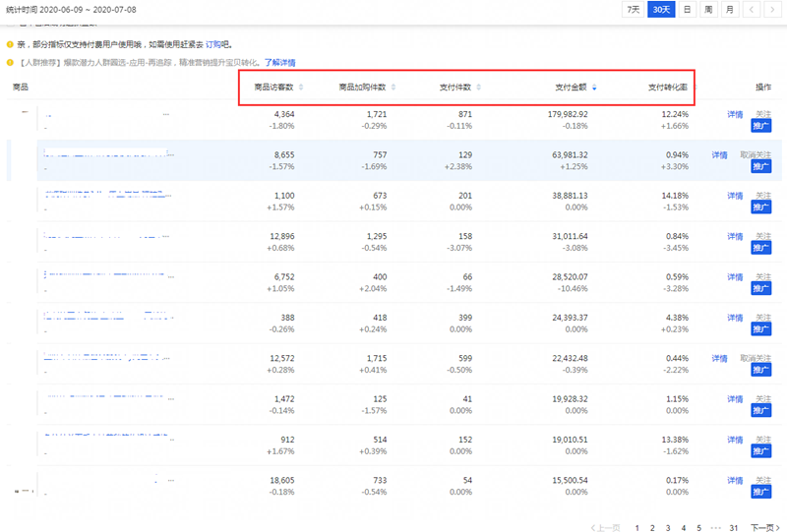Go to pagination page 3
The width and height of the screenshot is (787, 532).
click(x=668, y=527)
